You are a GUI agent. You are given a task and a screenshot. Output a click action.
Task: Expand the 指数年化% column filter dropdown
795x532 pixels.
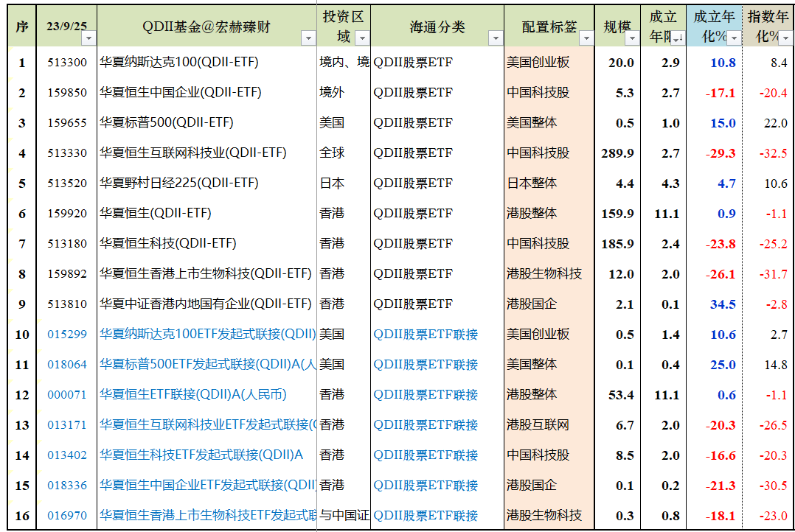pyautogui.click(x=785, y=38)
